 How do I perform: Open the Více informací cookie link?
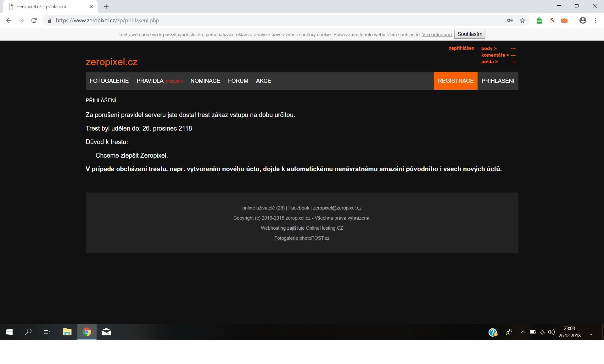(437, 35)
